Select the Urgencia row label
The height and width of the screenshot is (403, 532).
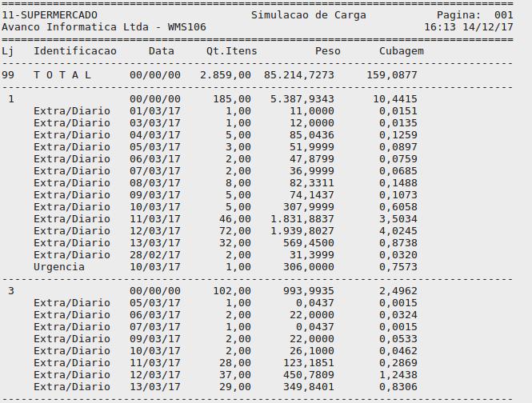pyautogui.click(x=59, y=267)
